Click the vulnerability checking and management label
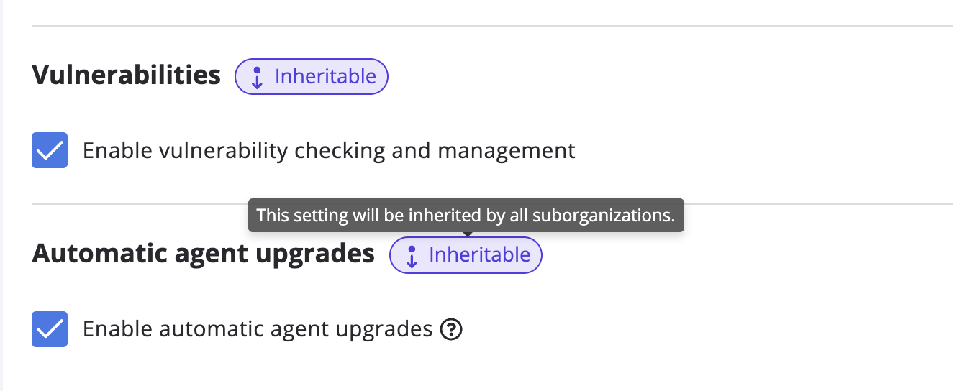The height and width of the screenshot is (391, 980). (x=329, y=150)
